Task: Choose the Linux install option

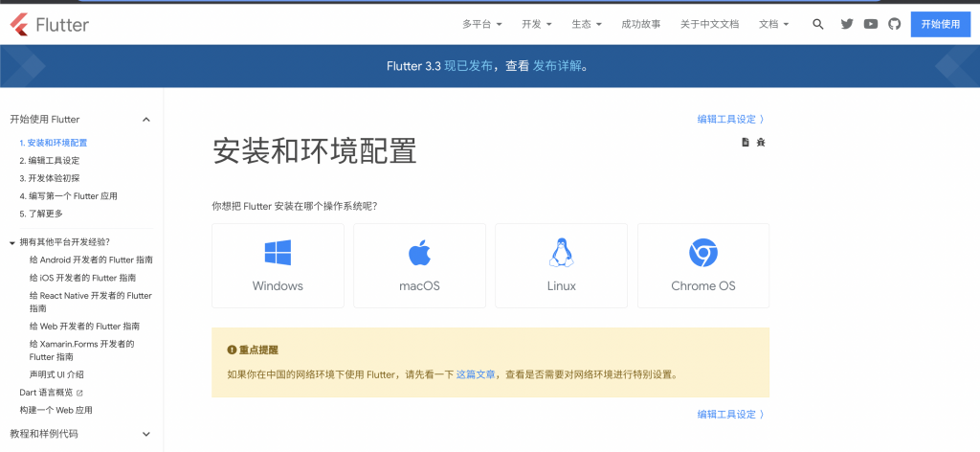Action: click(561, 265)
